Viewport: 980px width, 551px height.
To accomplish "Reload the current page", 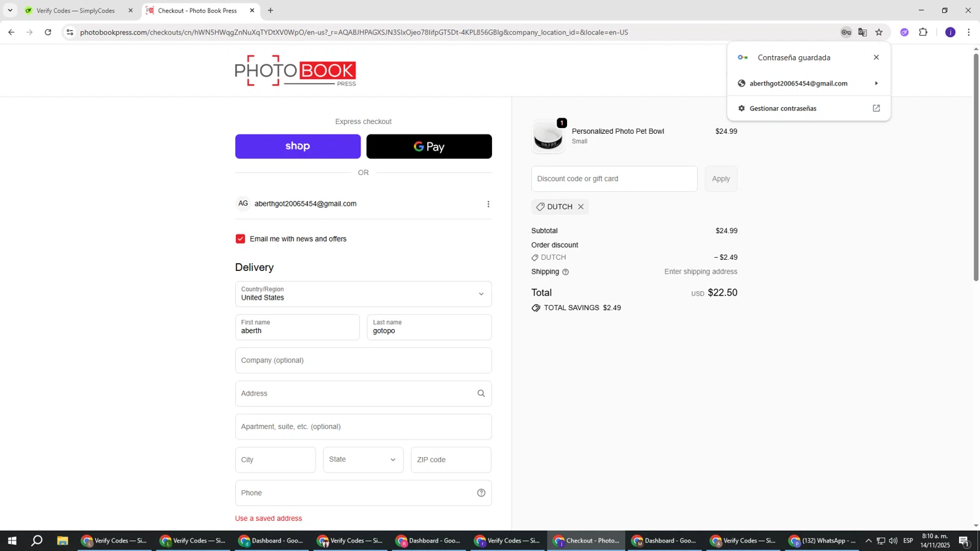I will click(48, 32).
